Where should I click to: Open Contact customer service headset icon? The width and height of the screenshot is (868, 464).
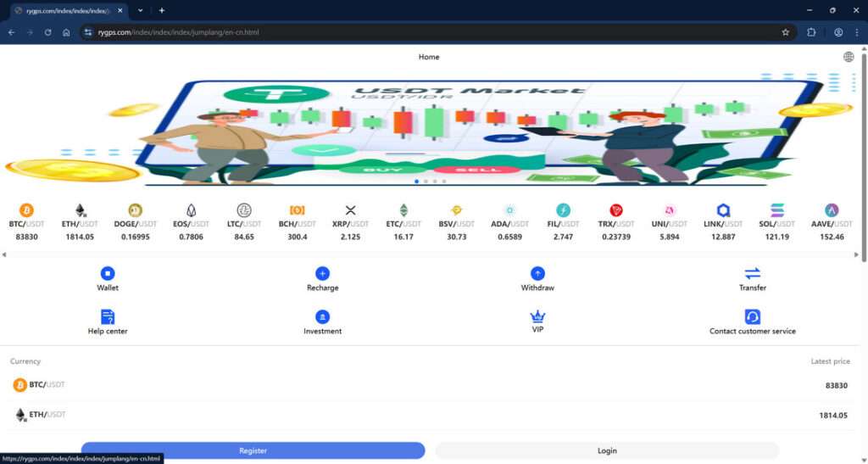click(x=753, y=316)
